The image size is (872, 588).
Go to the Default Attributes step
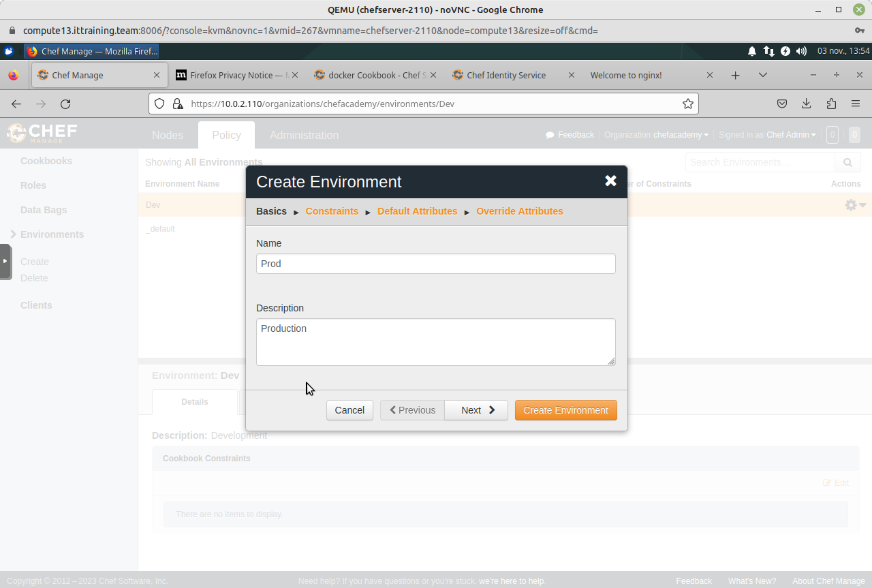[x=418, y=211]
